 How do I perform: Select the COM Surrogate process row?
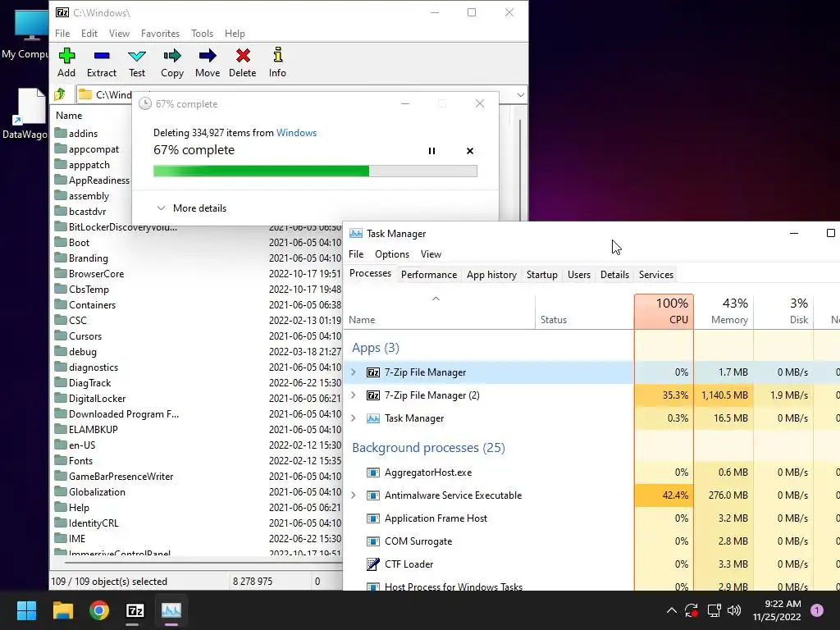pyautogui.click(x=591, y=541)
